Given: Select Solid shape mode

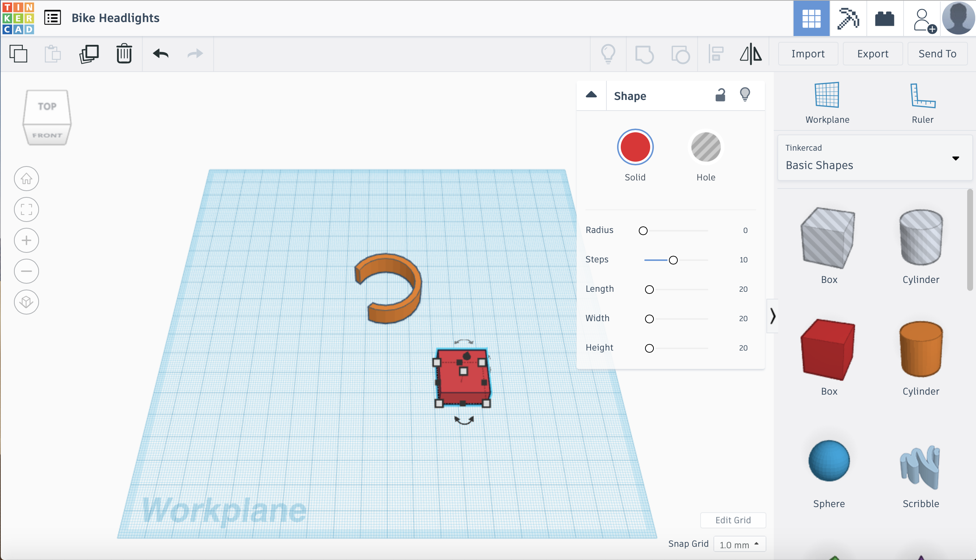Looking at the screenshot, I should coord(635,147).
